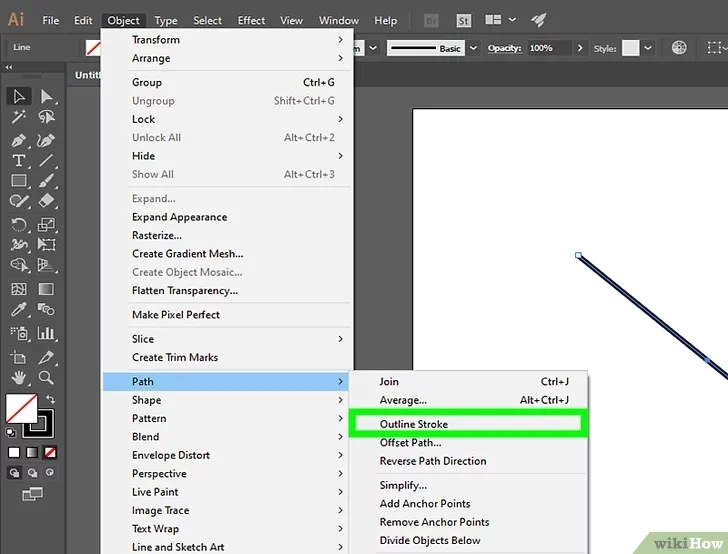Viewport: 728px width, 554px height.
Task: Select the Rotate tool
Action: click(x=19, y=225)
